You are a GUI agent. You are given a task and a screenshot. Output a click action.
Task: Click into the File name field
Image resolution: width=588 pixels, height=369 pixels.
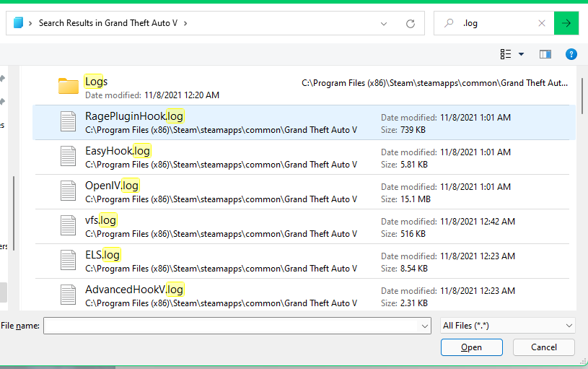(231, 326)
